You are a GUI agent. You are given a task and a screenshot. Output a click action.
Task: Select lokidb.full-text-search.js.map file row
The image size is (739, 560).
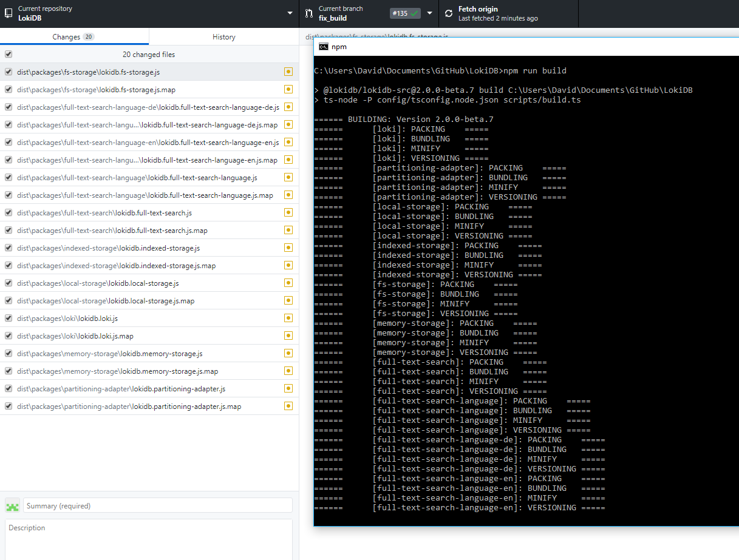click(x=149, y=230)
